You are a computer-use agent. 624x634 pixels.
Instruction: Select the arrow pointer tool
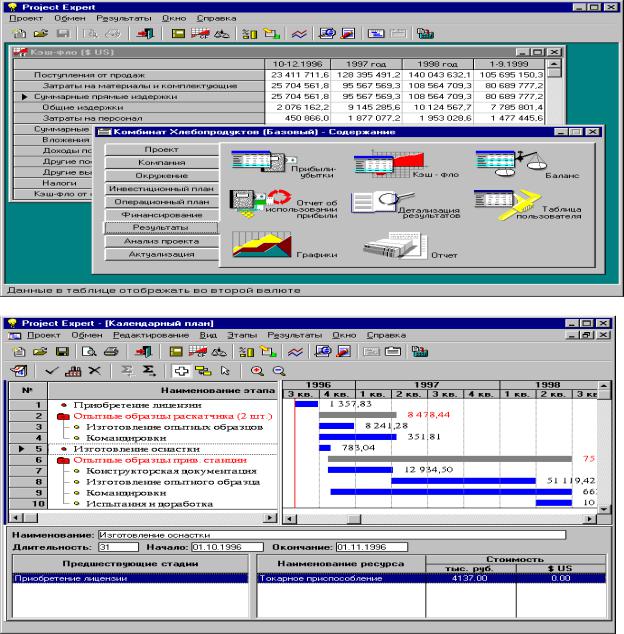[x=225, y=371]
